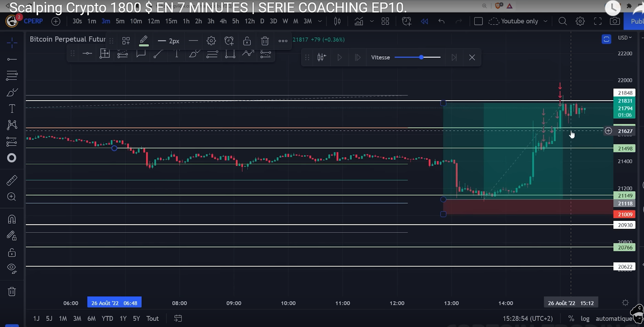Open drawing settings gear in floating toolbar
This screenshot has width=644, height=327.
(211, 41)
